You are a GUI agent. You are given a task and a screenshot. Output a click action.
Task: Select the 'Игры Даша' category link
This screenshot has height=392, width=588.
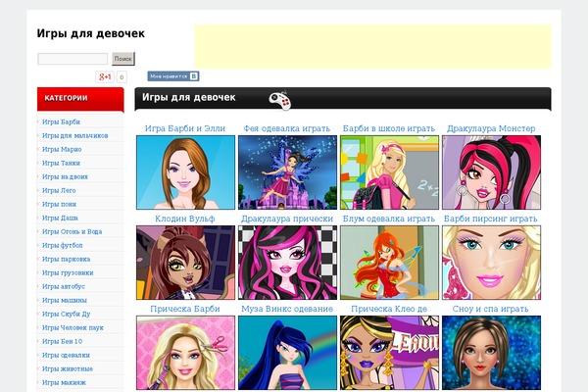coord(60,218)
